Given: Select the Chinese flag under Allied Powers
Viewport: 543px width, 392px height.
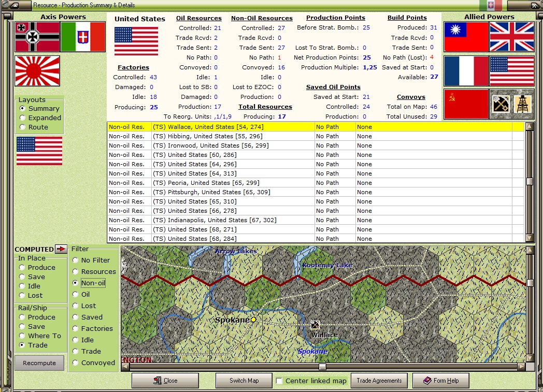Looking at the screenshot, I should pos(466,37).
